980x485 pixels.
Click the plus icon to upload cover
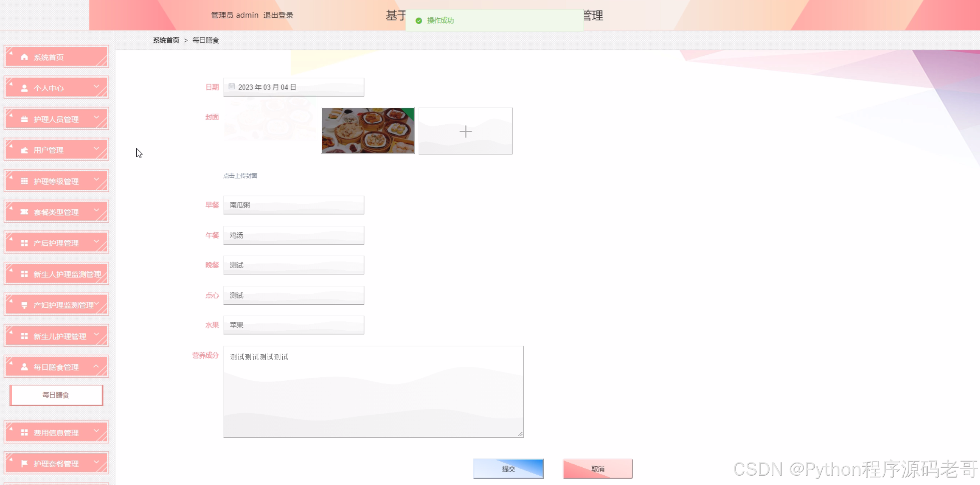(465, 131)
